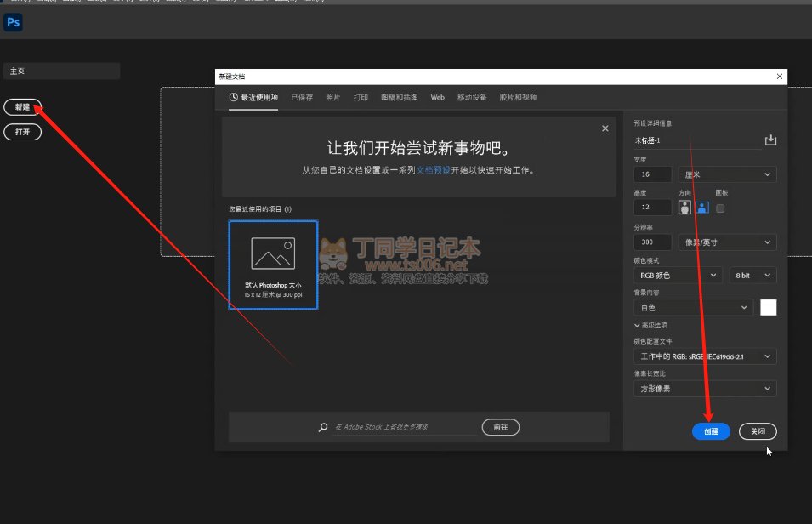Open the 8 bit depth dropdown

pyautogui.click(x=752, y=276)
